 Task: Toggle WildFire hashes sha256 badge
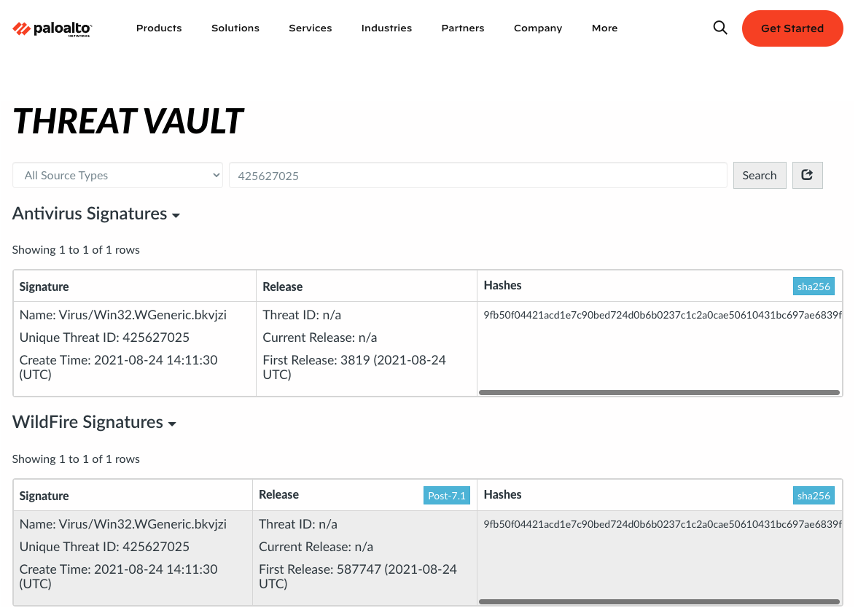point(814,496)
